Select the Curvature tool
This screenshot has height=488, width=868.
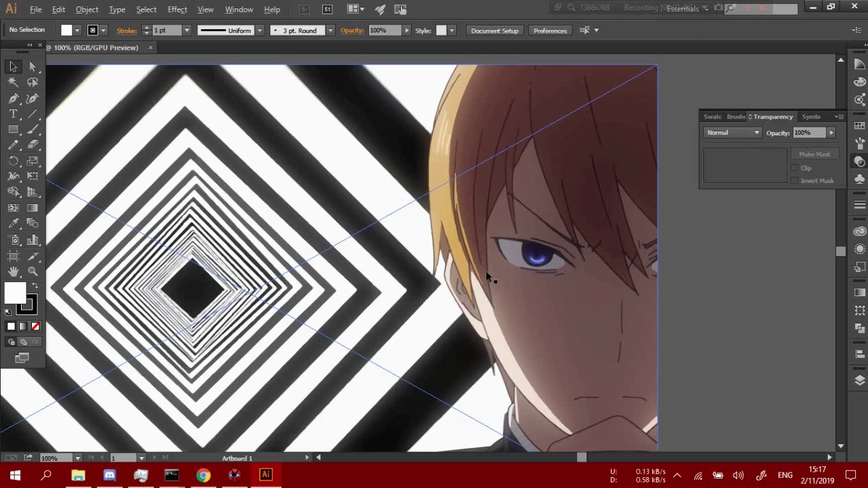[x=33, y=98]
